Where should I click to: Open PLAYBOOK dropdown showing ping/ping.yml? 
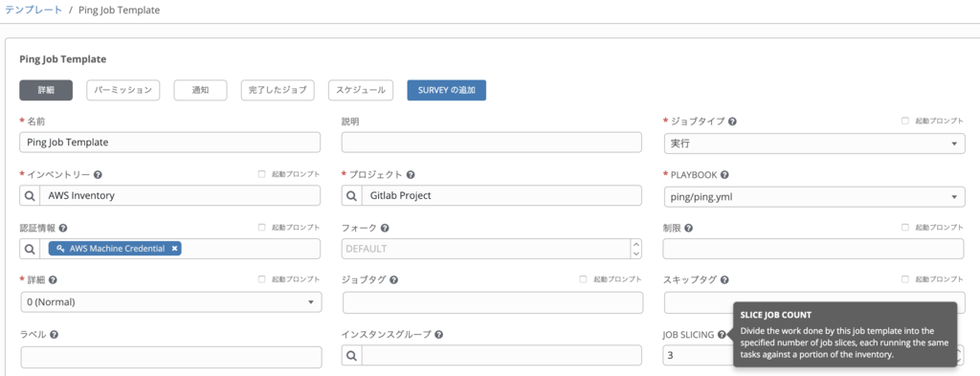click(813, 196)
